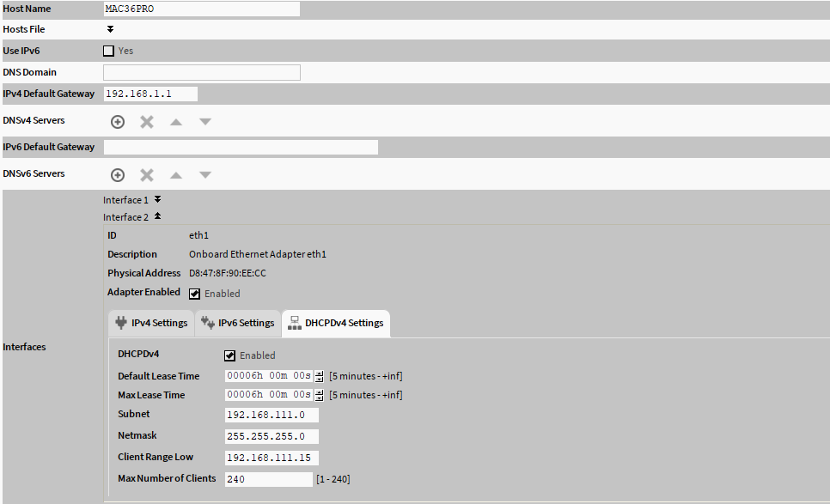Enable the Use IPv6 option

[x=107, y=50]
